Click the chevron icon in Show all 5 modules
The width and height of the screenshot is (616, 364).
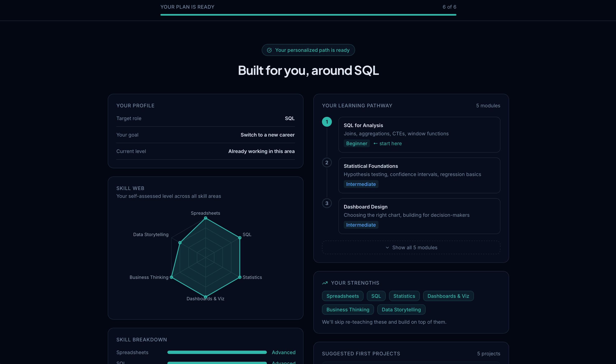tap(387, 247)
